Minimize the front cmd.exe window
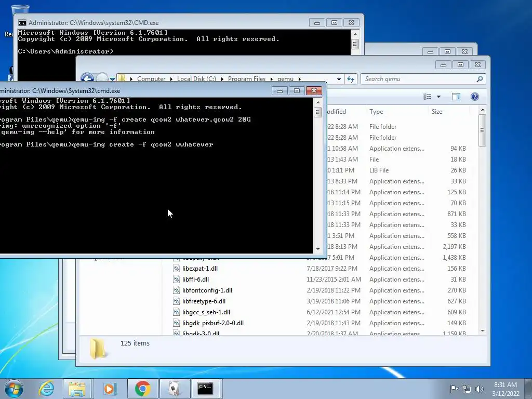This screenshot has height=399, width=532. [x=280, y=90]
